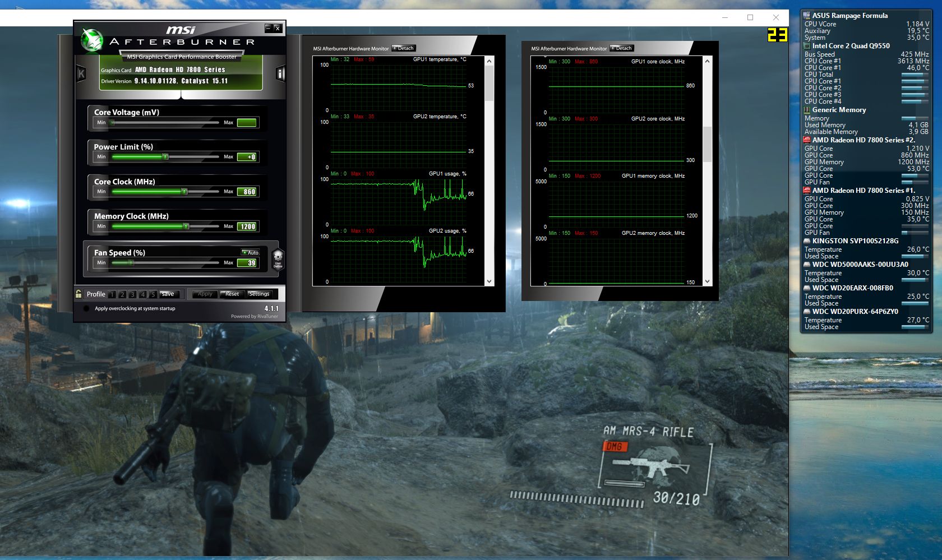Click scroll up arrow in right monitor
The height and width of the screenshot is (560, 942).
coord(707,61)
